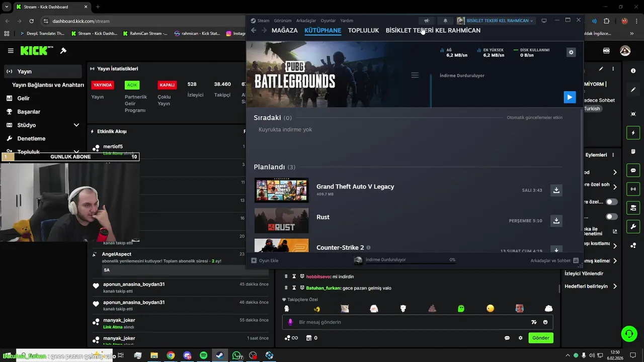
Task: Open Yayın Bağlantısı ve Anahtarı
Action: [x=48, y=85]
